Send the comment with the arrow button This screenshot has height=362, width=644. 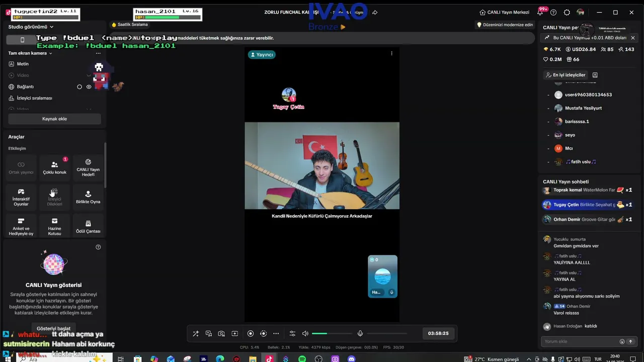(x=630, y=341)
